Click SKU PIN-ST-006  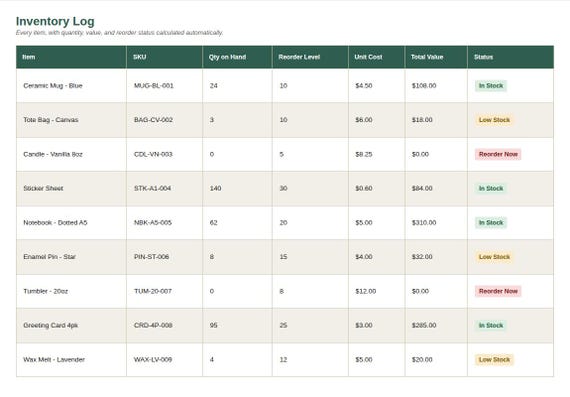(x=152, y=257)
